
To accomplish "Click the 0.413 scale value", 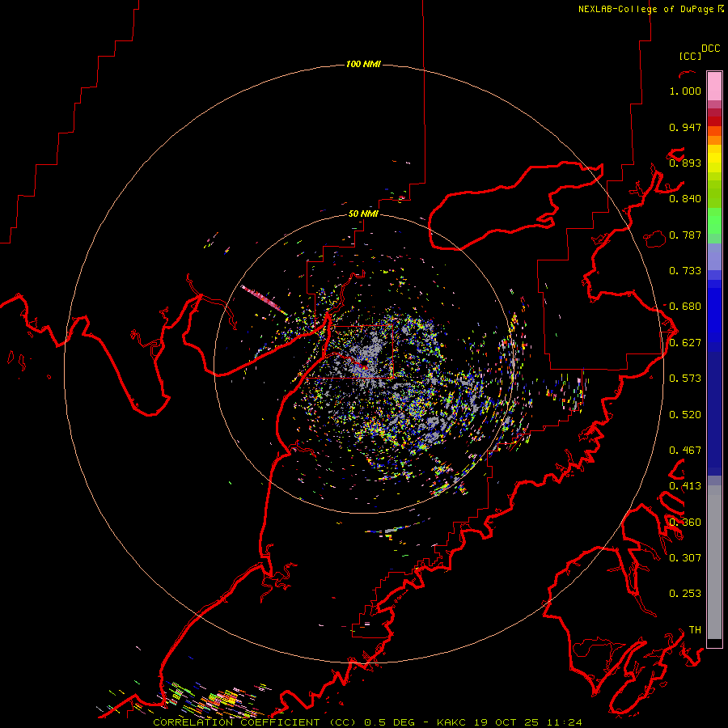I will tap(685, 486).
